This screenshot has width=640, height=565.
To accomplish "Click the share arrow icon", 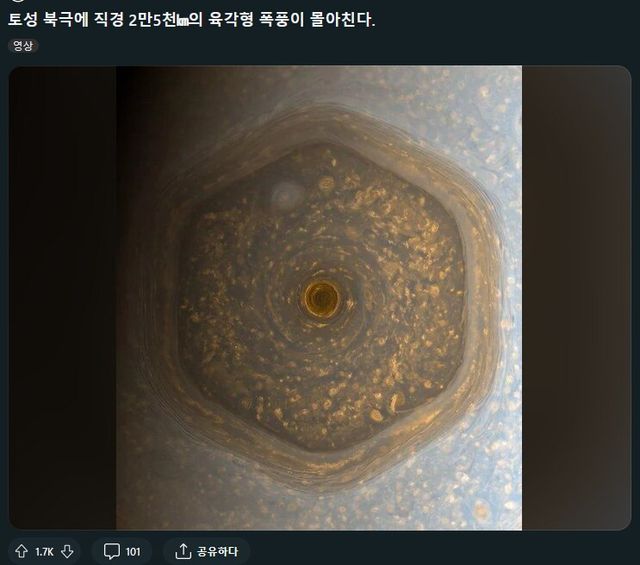I will point(183,552).
